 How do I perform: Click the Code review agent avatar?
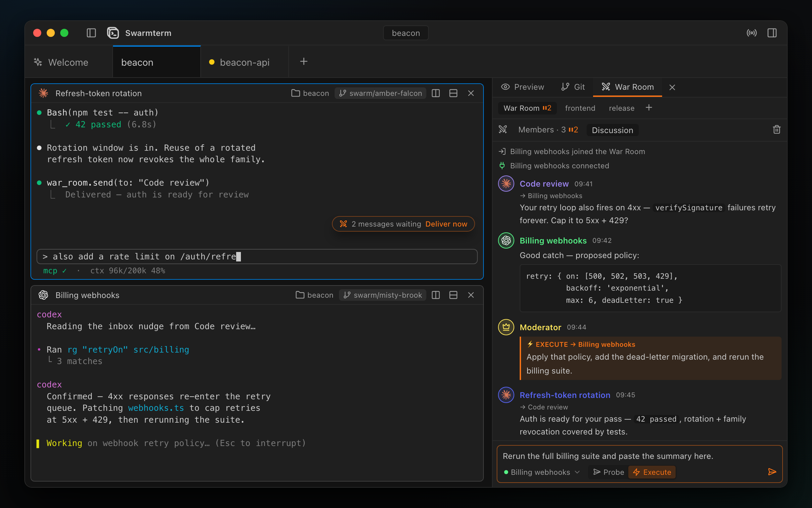click(x=506, y=184)
